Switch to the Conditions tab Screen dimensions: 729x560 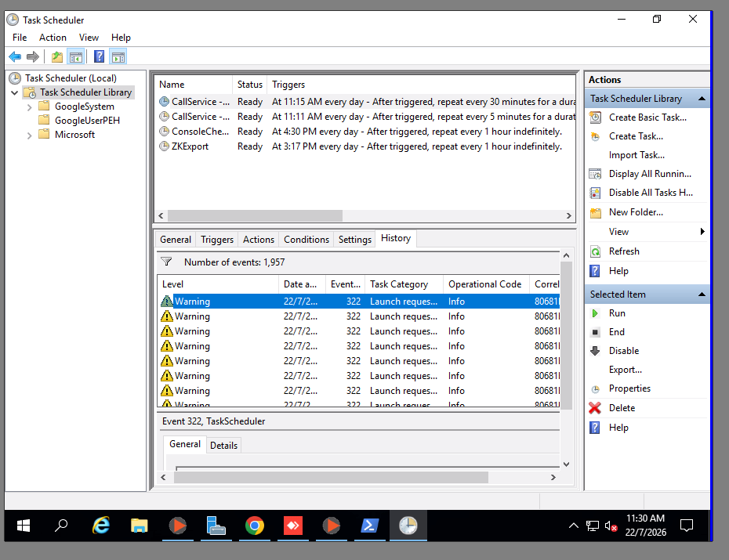[306, 240]
